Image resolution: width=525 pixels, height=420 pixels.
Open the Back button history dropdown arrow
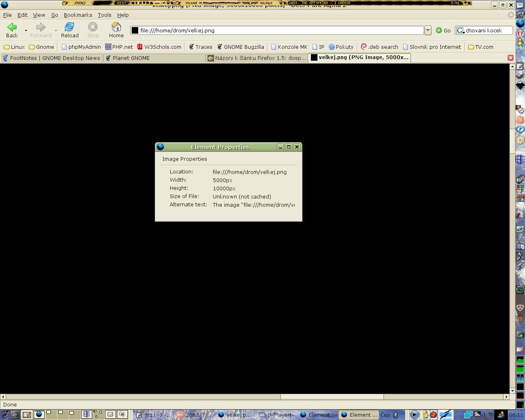(26, 30)
